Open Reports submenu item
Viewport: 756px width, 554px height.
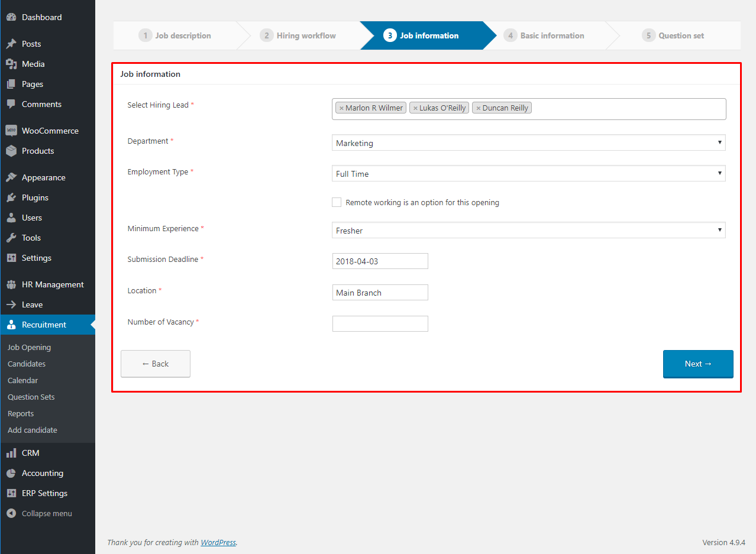click(21, 413)
